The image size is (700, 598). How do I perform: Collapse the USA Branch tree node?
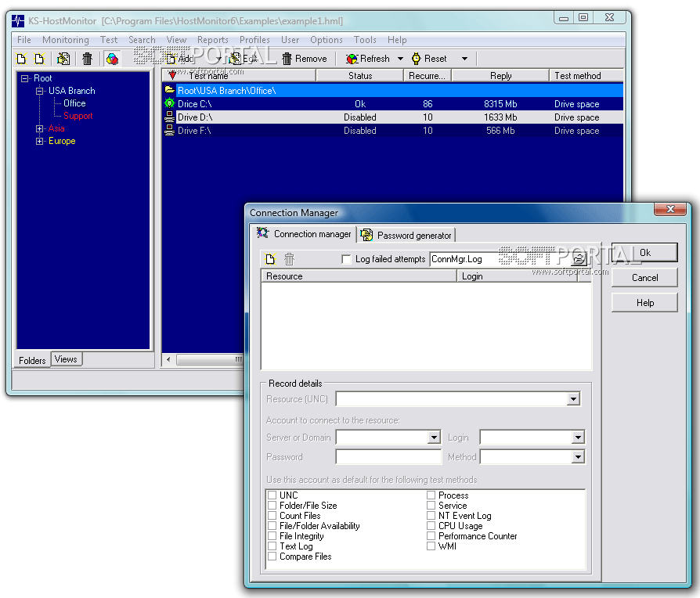click(40, 91)
